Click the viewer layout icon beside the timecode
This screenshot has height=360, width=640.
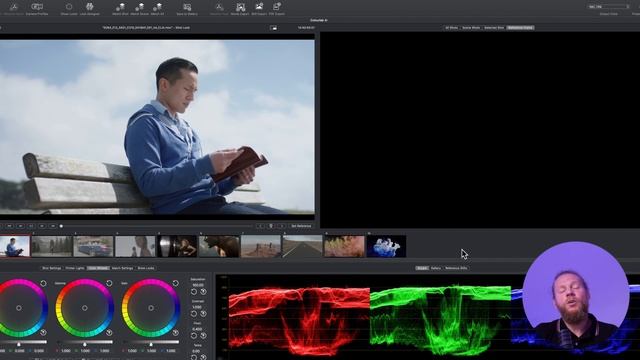273,28
